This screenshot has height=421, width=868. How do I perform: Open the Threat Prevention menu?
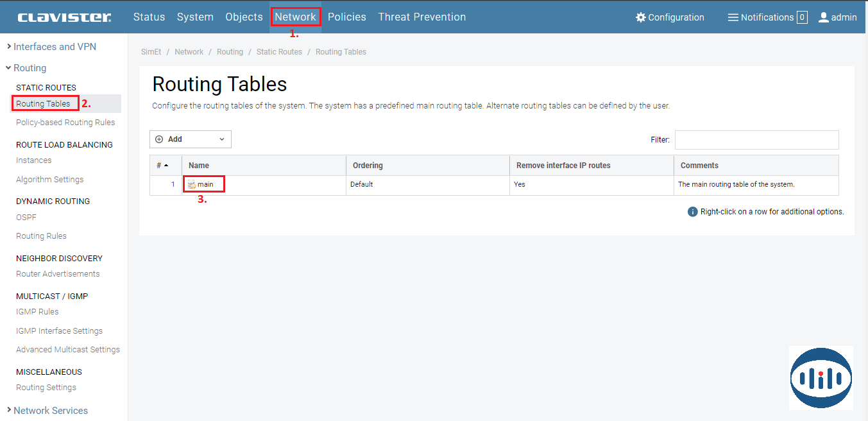[421, 17]
